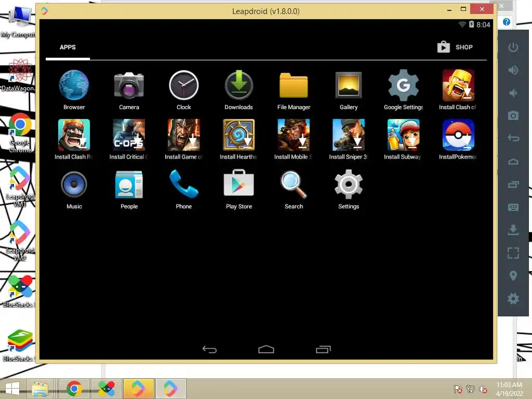Open the Downloads app

pos(238,85)
